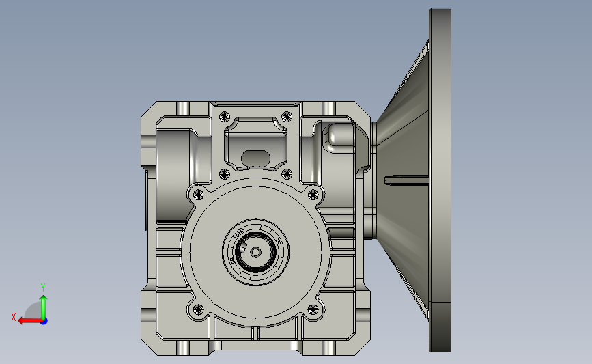Select the hollow output shaft bore at the center
This screenshot has height=364, width=592.
255,252
